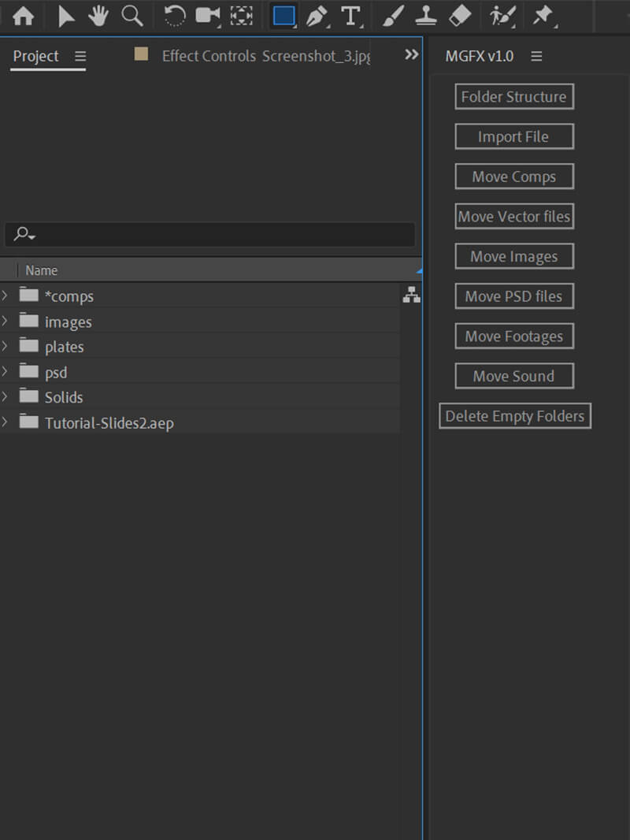Select the Zoom magnifier tool
The image size is (630, 840).
[132, 16]
